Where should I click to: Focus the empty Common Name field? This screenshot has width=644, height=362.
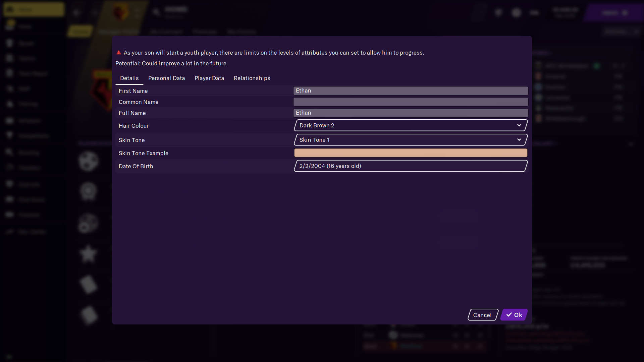[410, 102]
